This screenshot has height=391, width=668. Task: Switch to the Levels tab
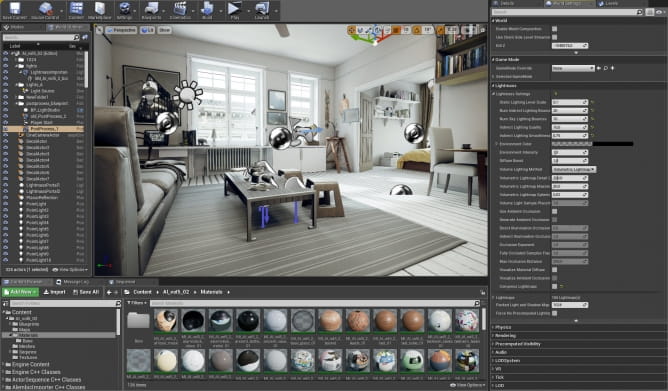tap(609, 3)
